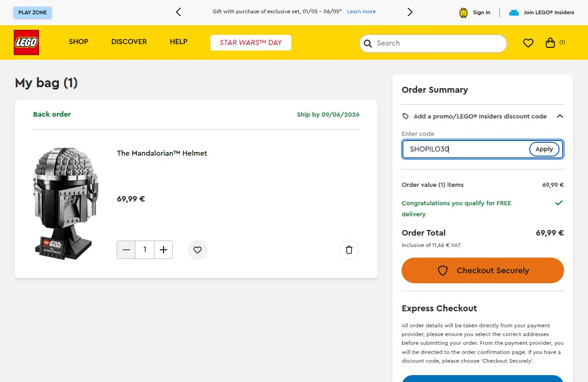Click the 'Ship by 09/06/2026' text
This screenshot has width=588, height=382.
click(x=328, y=115)
